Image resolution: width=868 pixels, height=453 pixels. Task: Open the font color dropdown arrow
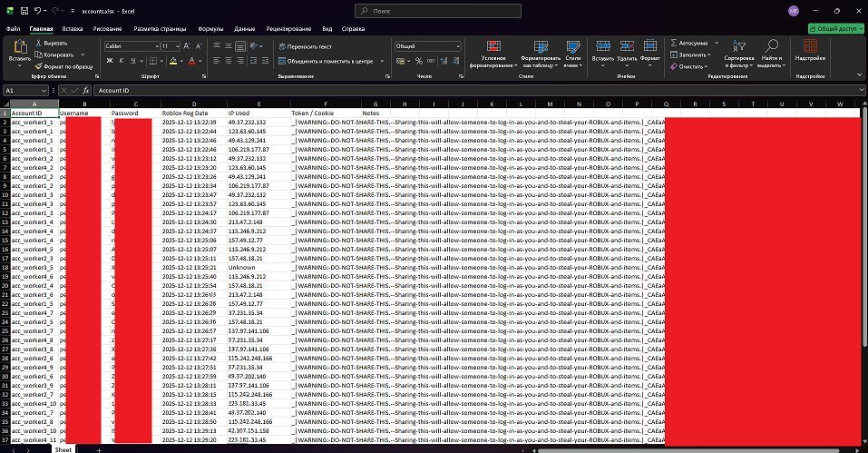200,61
